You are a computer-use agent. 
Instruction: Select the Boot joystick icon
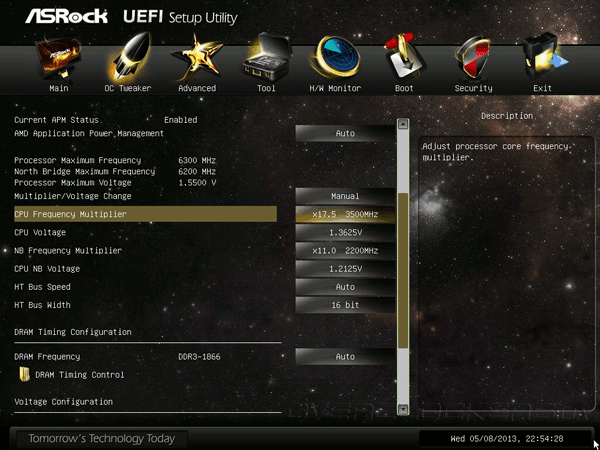(404, 57)
